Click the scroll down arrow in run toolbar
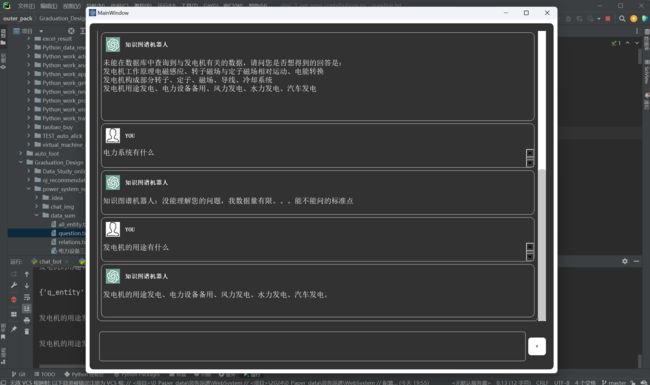Image resolution: width=650 pixels, height=385 pixels. [x=27, y=285]
